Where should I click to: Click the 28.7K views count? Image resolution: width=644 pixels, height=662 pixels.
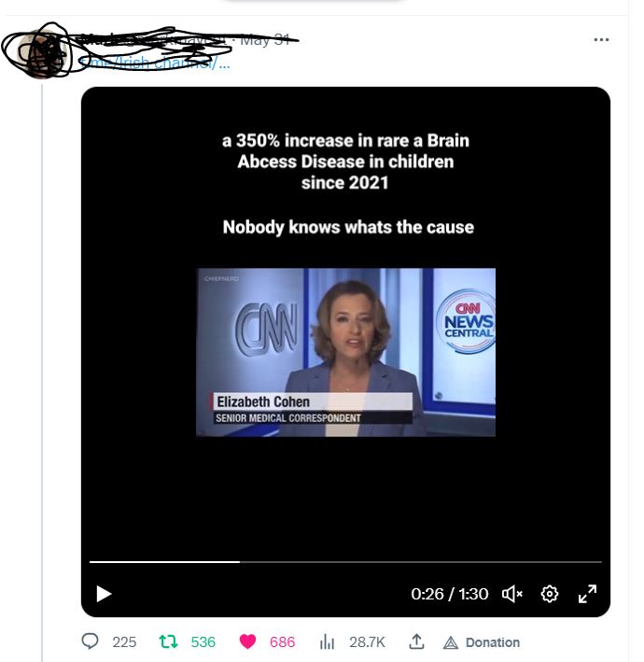(367, 642)
